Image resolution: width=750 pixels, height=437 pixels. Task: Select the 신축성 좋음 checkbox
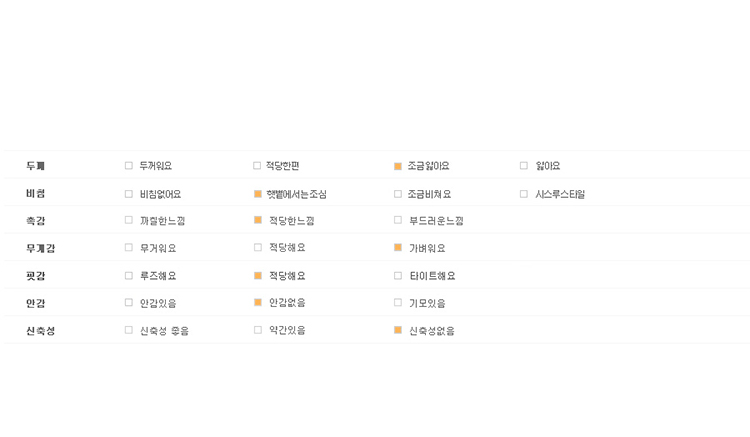click(x=129, y=330)
